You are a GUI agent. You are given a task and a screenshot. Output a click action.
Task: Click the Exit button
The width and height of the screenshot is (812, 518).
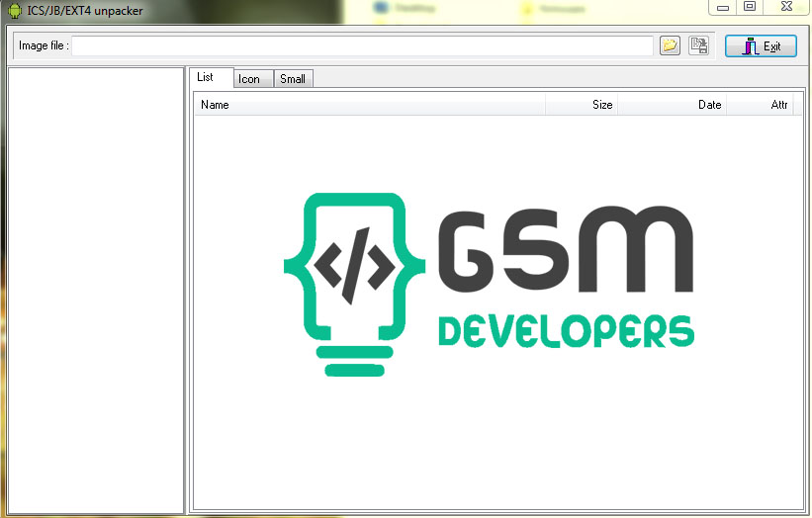[x=761, y=46]
